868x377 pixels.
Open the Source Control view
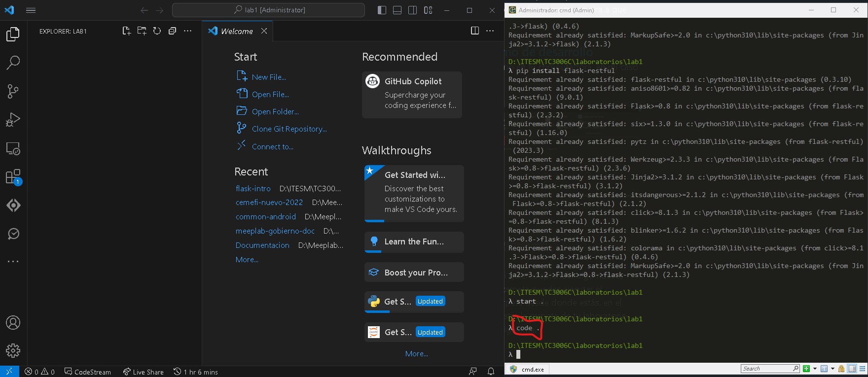coord(13,91)
